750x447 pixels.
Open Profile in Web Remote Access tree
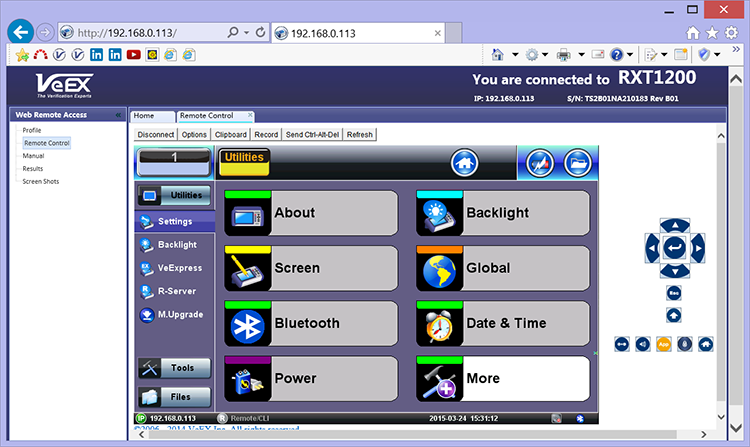[x=32, y=130]
